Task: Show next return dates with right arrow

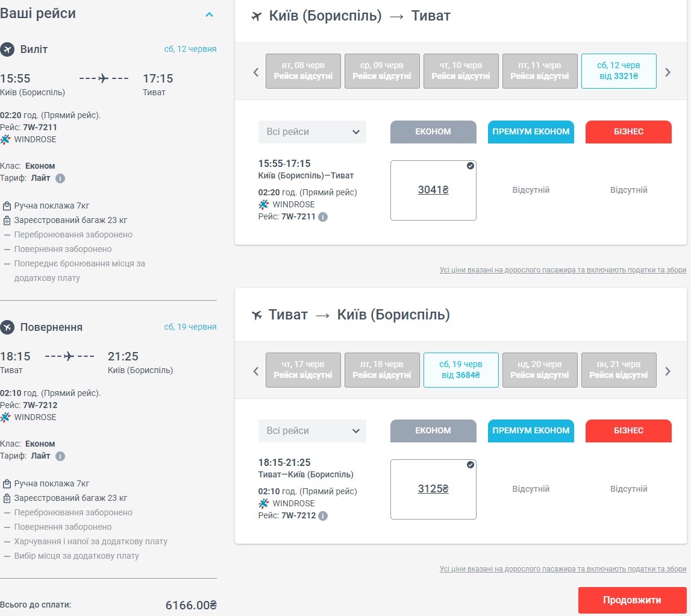Action: [x=668, y=371]
